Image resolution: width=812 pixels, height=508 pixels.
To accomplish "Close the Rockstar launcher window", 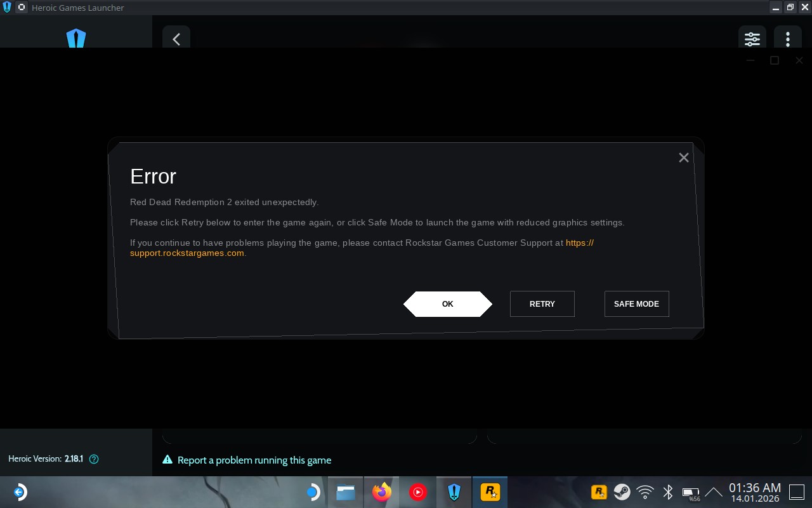I will [799, 60].
